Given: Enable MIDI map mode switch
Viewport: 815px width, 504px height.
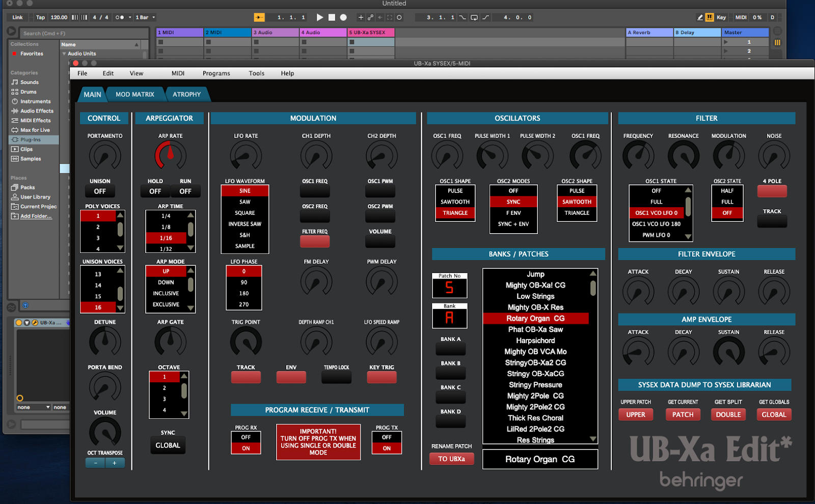Looking at the screenshot, I should (x=741, y=17).
